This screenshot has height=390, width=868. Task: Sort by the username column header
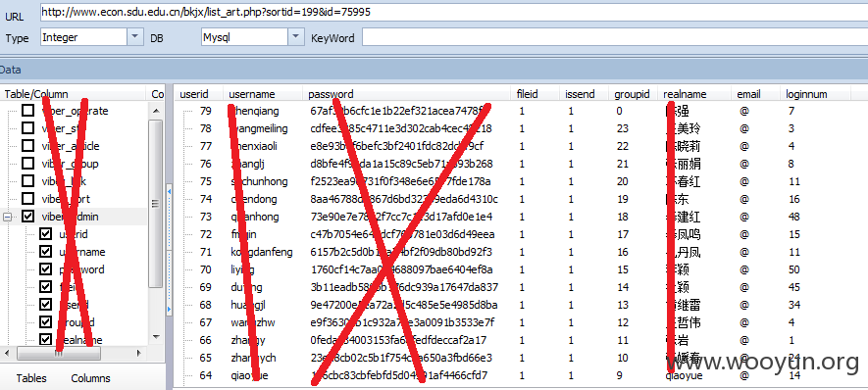pos(263,94)
